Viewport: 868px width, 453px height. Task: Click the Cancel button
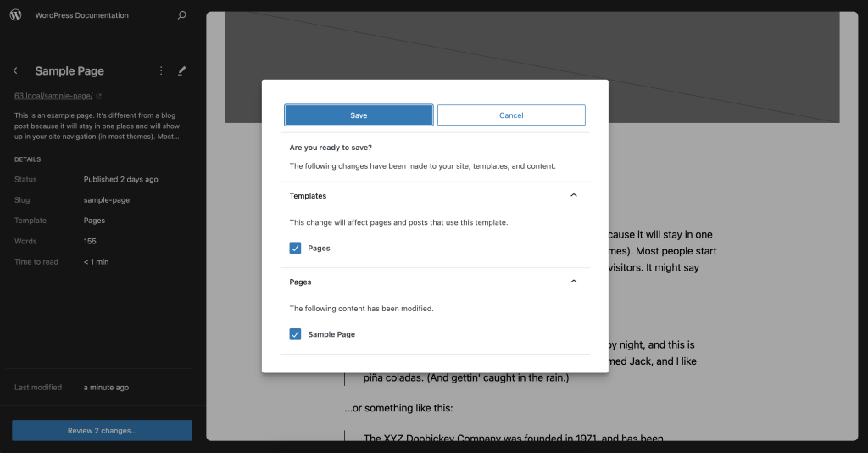[511, 115]
